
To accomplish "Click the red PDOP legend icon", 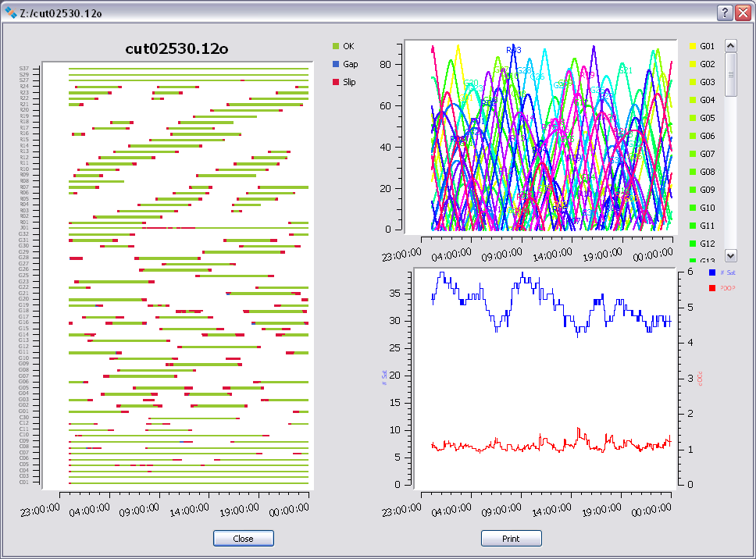I will [711, 288].
